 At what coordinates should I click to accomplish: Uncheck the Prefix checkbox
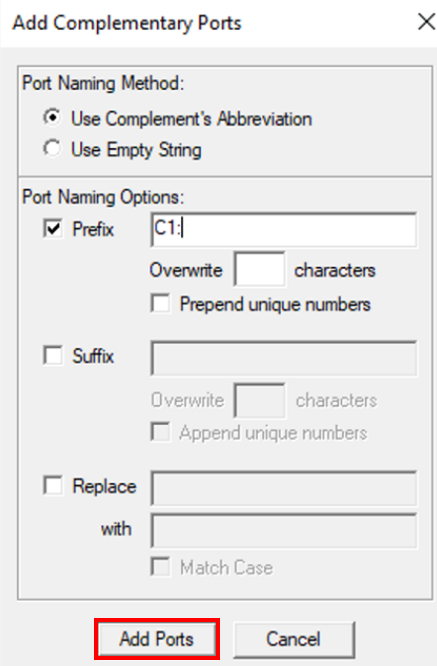(x=53, y=229)
